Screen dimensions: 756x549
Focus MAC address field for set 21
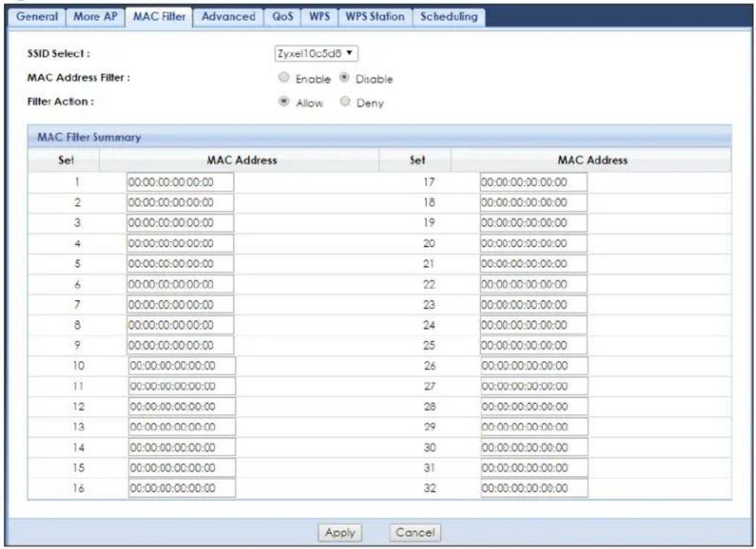(x=533, y=264)
